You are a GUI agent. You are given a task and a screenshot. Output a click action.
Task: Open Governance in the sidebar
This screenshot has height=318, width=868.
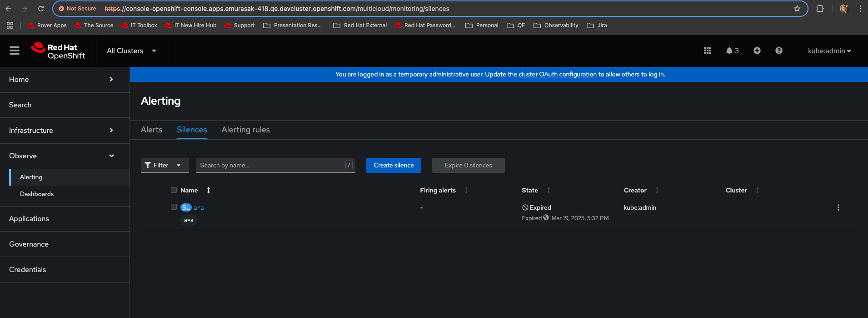(65, 244)
